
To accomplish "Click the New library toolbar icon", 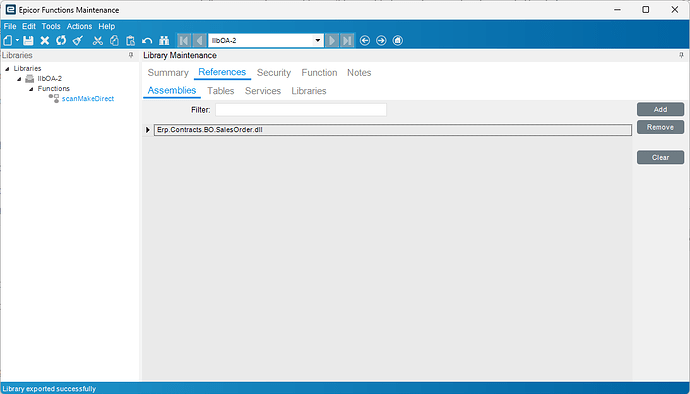I will [x=8, y=41].
